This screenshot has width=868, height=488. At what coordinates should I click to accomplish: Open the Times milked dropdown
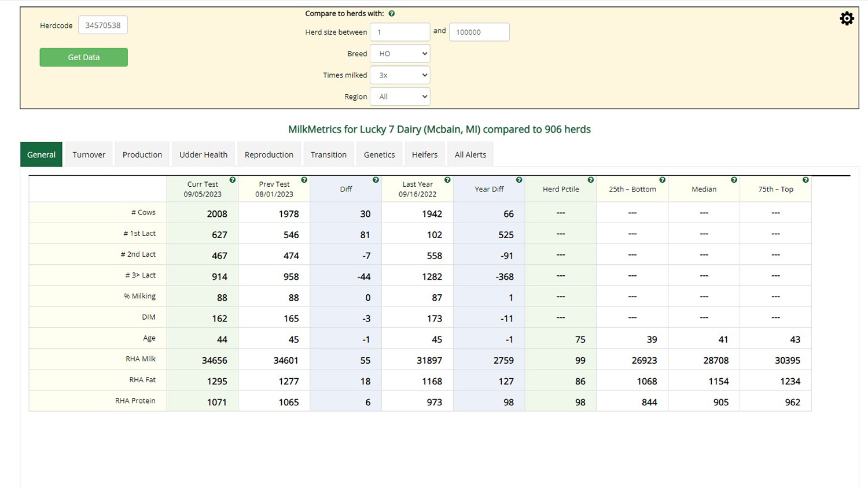coord(400,75)
